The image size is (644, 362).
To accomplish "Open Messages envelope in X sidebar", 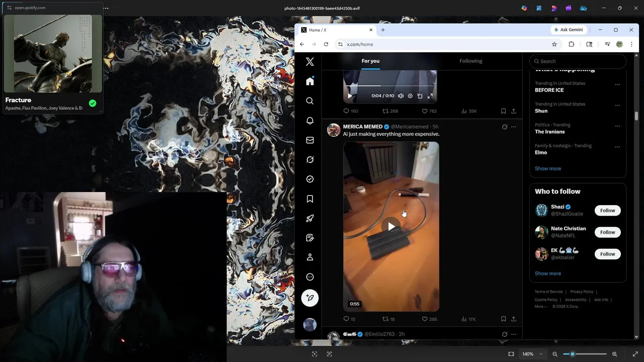I will 310,140.
